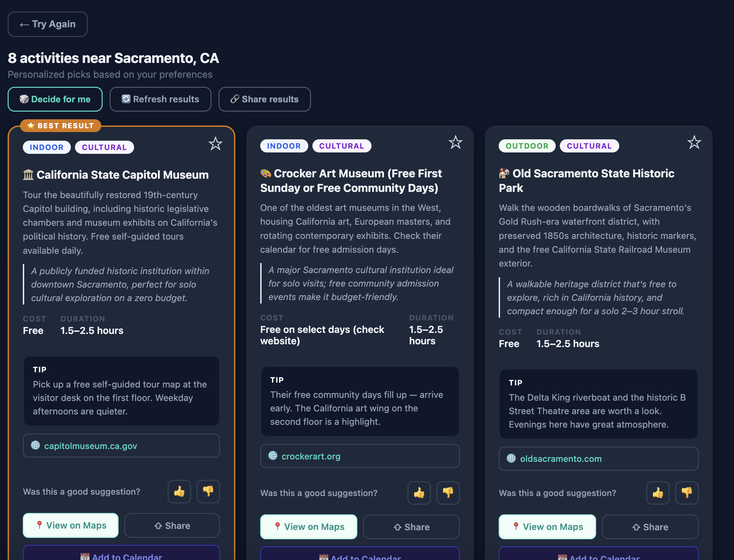The image size is (734, 560).
Task: Toggle favorite star on Old Sacramento card
Action: (694, 142)
